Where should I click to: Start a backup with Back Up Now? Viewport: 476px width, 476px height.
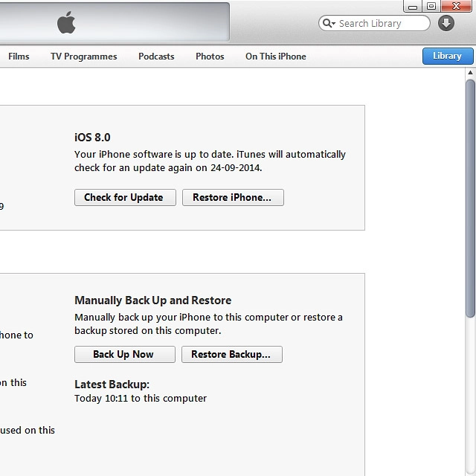coord(124,355)
